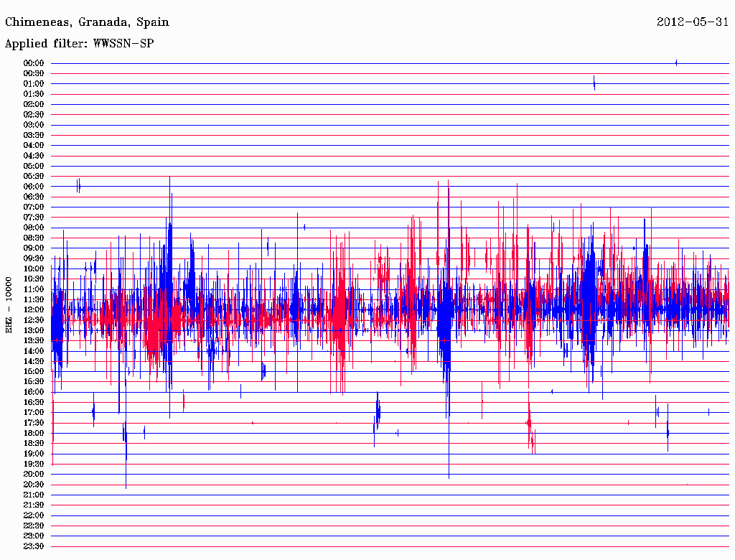Click the date label '2012-05-31'
This screenshot has height=560, width=735.
pos(693,22)
